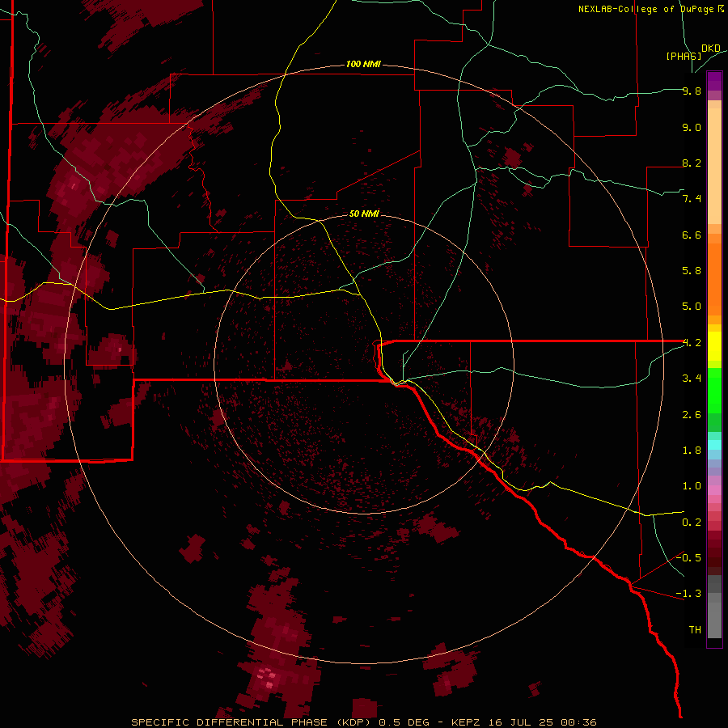The image size is (728, 728).
Task: Click the 1.8 scale value
Action: [x=692, y=451]
